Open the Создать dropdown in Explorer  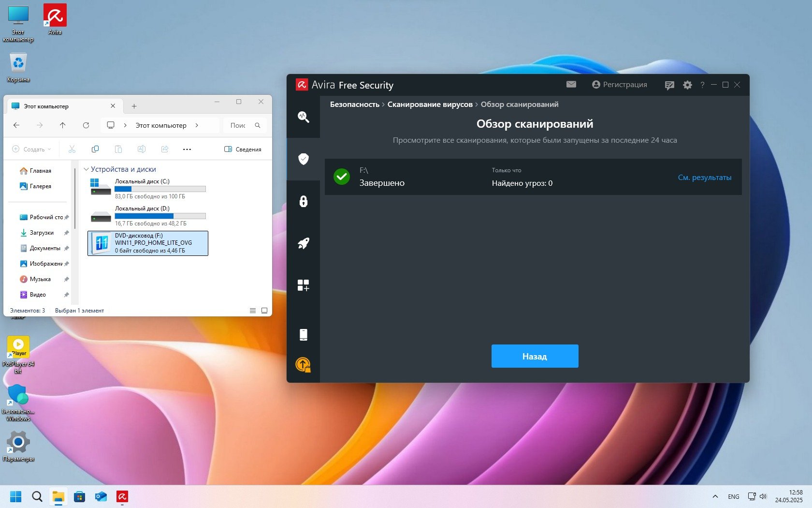31,149
